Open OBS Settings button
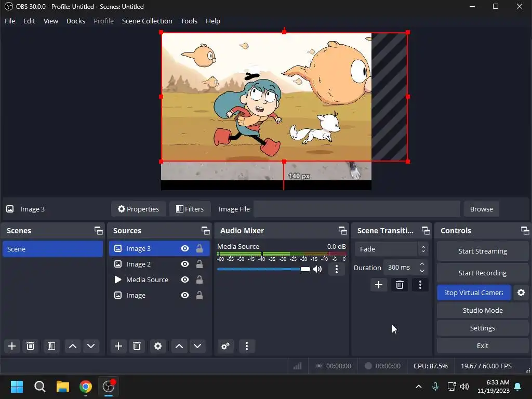532x399 pixels. coord(483,328)
